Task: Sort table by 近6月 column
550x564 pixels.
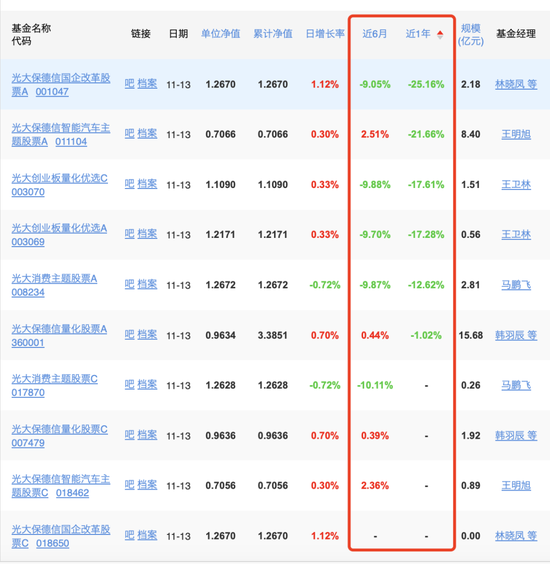Action: point(374,34)
